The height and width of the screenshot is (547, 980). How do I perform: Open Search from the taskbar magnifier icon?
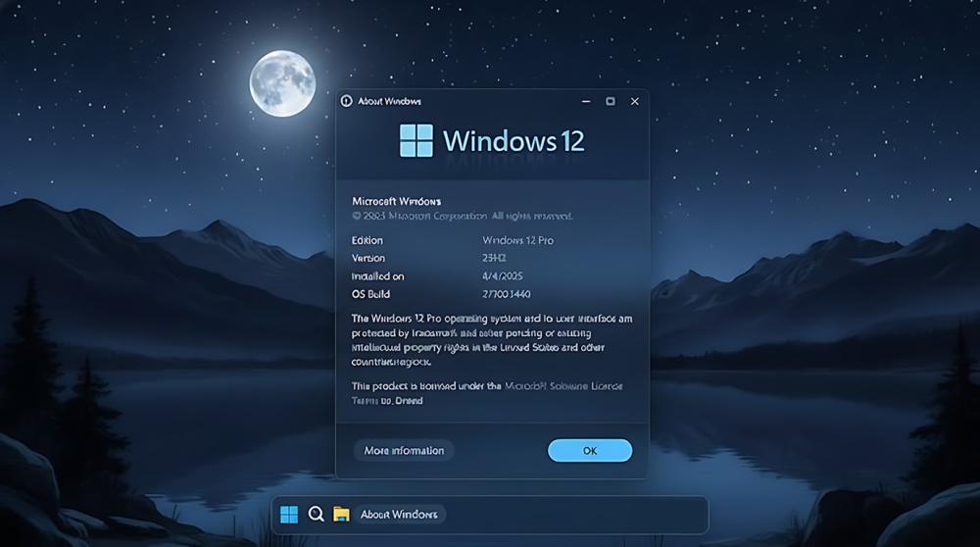[x=316, y=515]
